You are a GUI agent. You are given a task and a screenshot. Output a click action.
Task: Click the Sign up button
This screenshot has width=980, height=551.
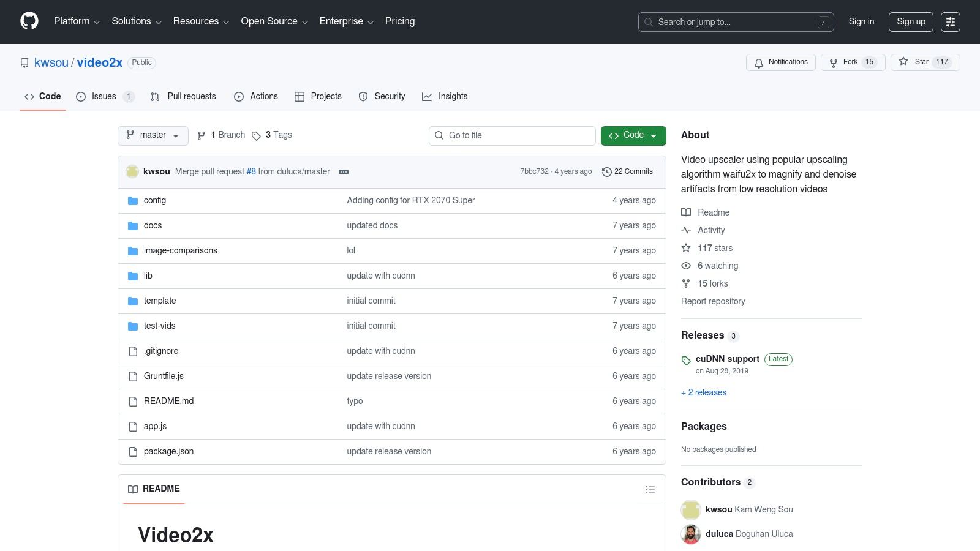[911, 21]
